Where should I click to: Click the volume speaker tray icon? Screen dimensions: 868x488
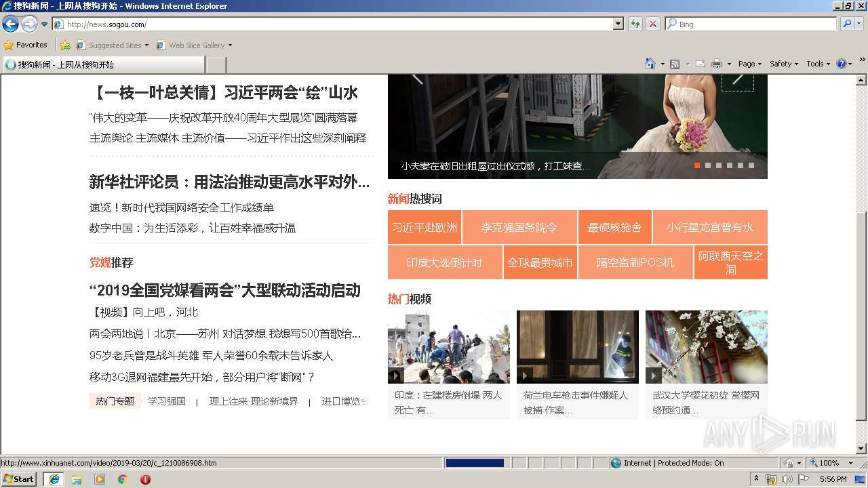click(x=787, y=479)
